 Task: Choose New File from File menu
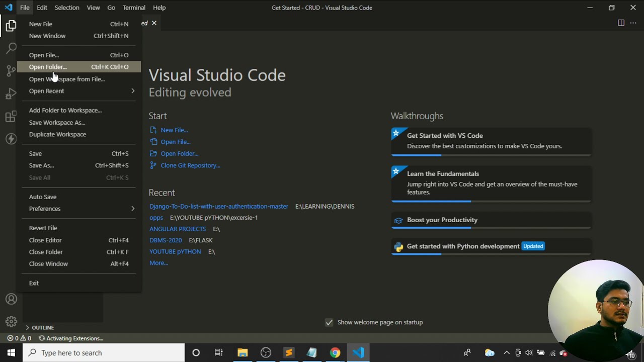point(79,24)
